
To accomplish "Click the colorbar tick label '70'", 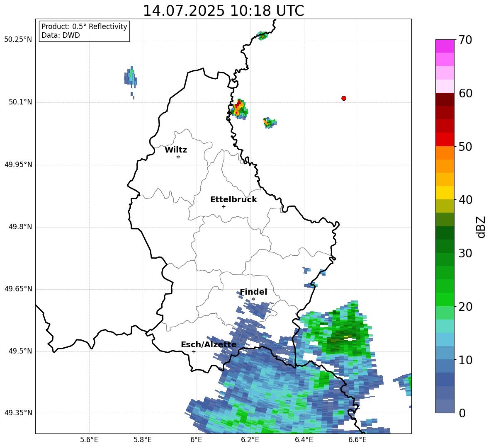I will [x=465, y=40].
